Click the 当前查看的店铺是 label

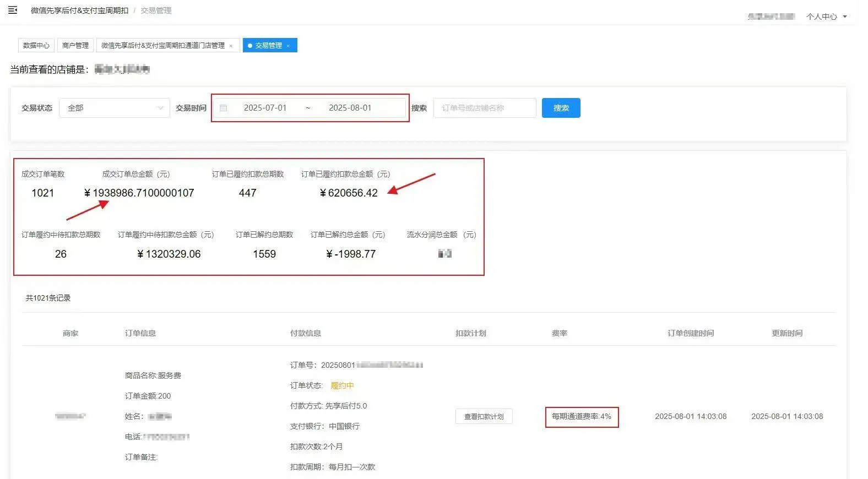[49, 69]
